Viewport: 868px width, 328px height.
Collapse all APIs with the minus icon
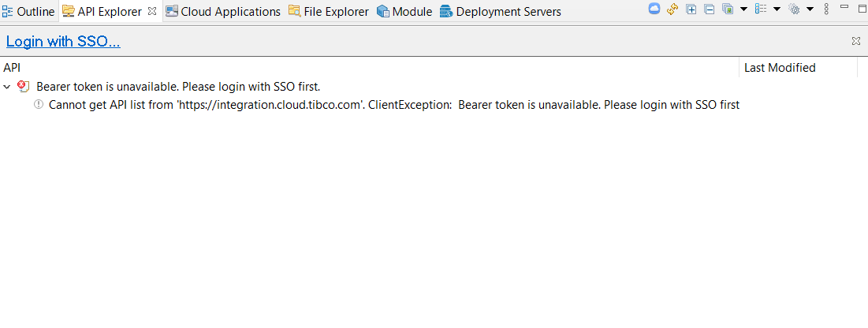[710, 9]
